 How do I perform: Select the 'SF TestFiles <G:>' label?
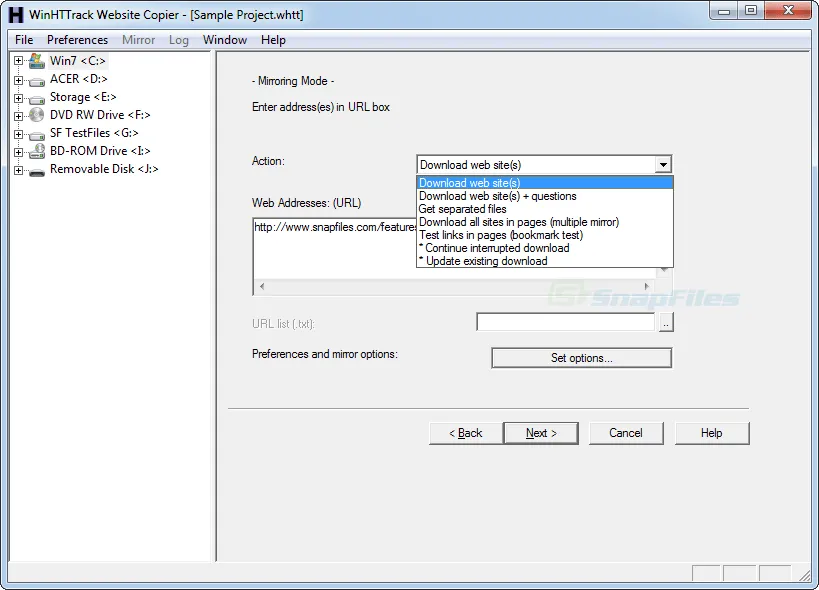(x=94, y=133)
